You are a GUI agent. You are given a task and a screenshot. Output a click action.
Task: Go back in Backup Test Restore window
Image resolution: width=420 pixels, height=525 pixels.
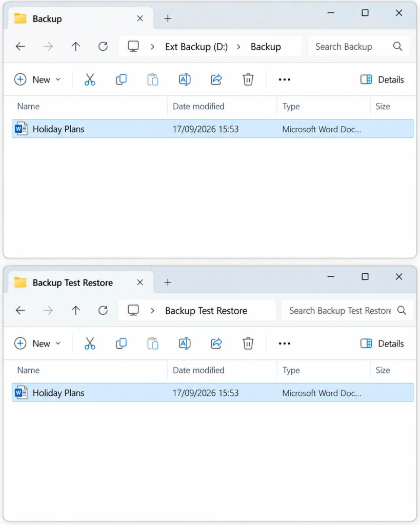coord(21,310)
